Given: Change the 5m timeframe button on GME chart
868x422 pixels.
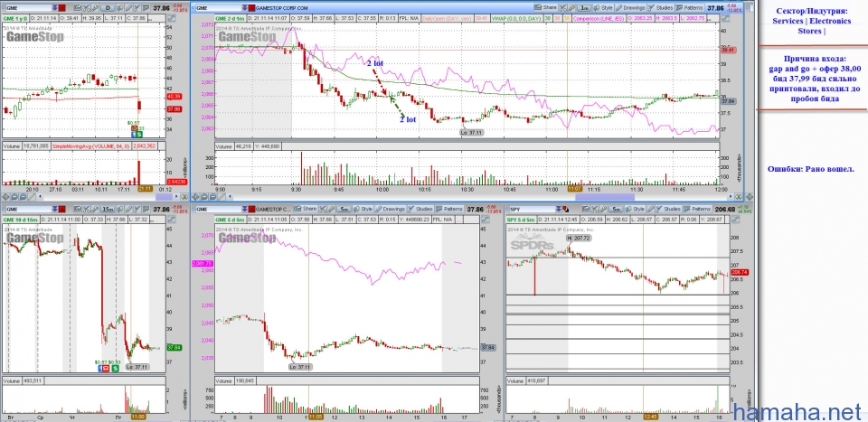Looking at the screenshot, I should pyautogui.click(x=344, y=209).
